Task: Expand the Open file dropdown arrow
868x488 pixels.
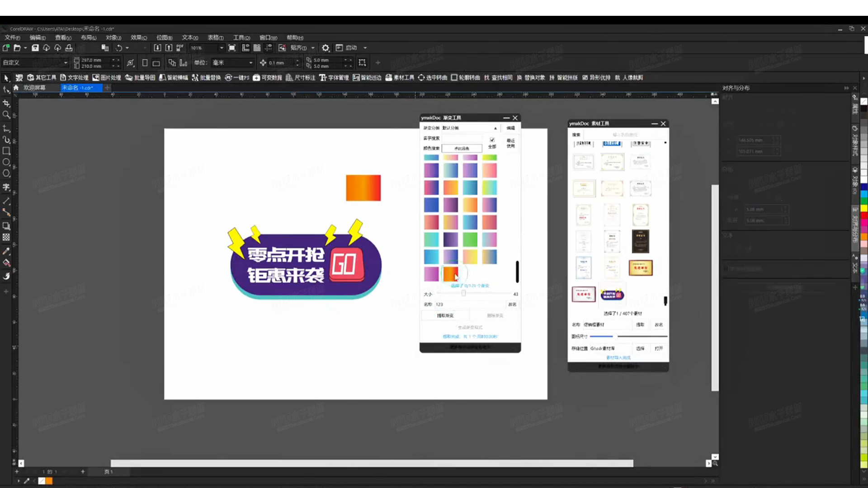Action: tap(25, 47)
